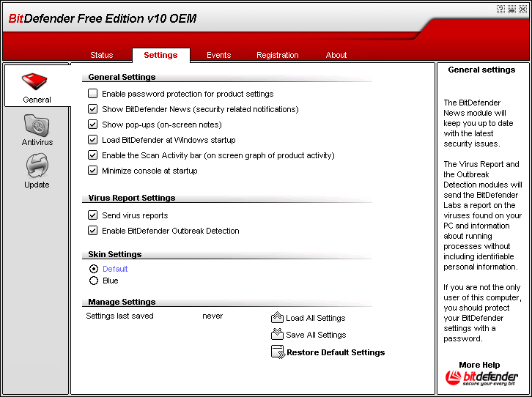Toggle Send virus reports checkbox

(92, 215)
